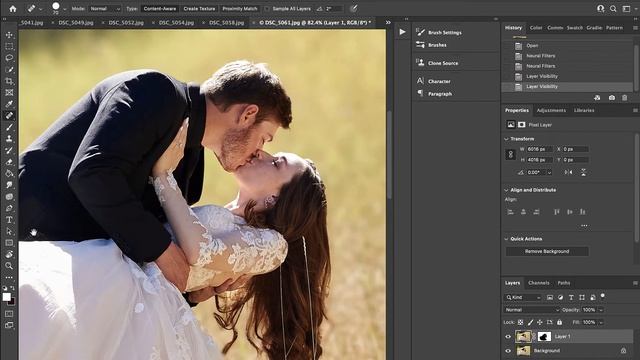
Task: Select the Crop tool
Action: pos(9,81)
